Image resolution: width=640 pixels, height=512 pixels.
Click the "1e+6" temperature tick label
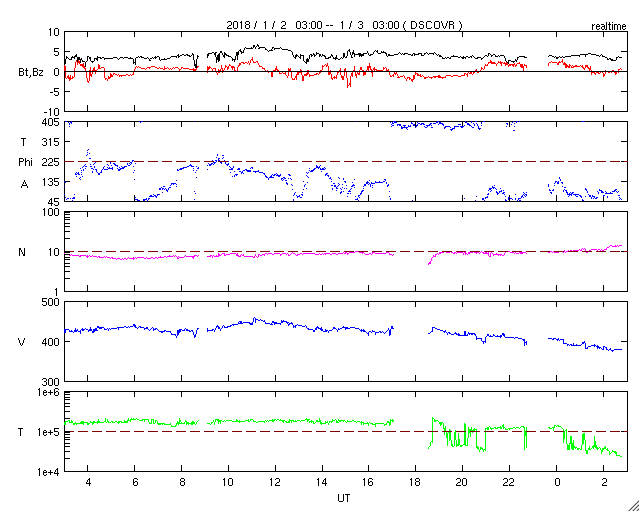pyautogui.click(x=49, y=392)
